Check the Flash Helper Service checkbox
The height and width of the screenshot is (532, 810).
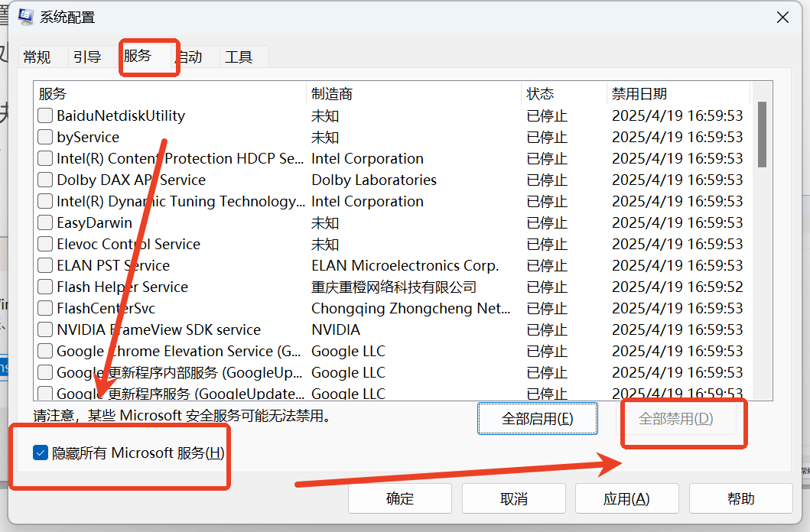click(45, 287)
